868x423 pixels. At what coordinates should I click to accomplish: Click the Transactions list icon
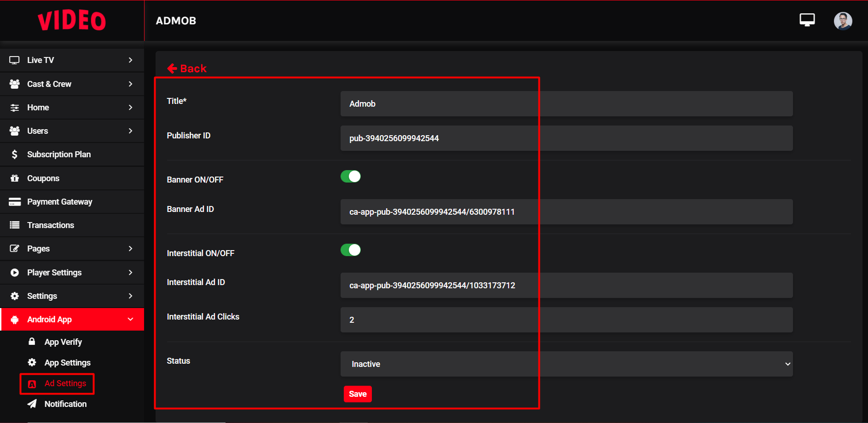[x=14, y=225]
